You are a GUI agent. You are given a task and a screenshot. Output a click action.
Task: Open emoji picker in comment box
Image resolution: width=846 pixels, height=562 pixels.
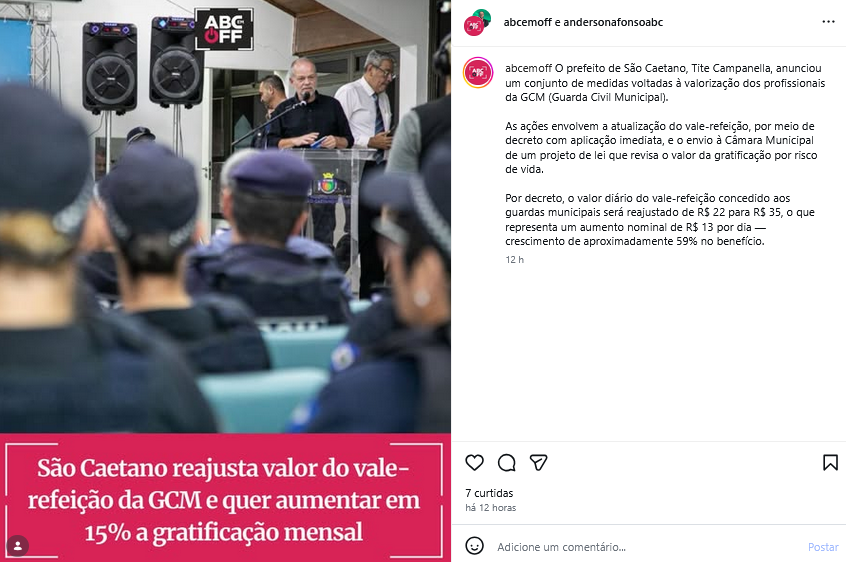474,546
